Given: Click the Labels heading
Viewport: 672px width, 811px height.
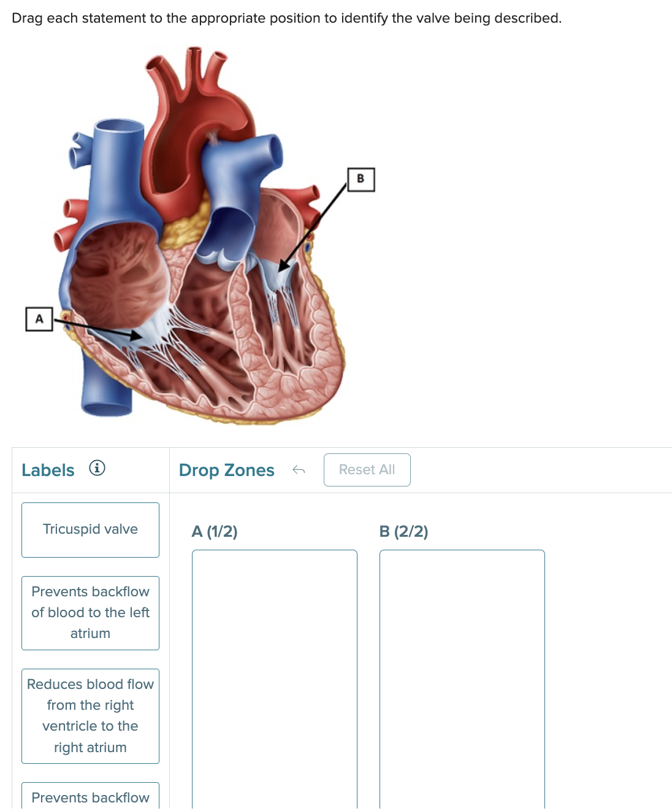Looking at the screenshot, I should tap(48, 471).
